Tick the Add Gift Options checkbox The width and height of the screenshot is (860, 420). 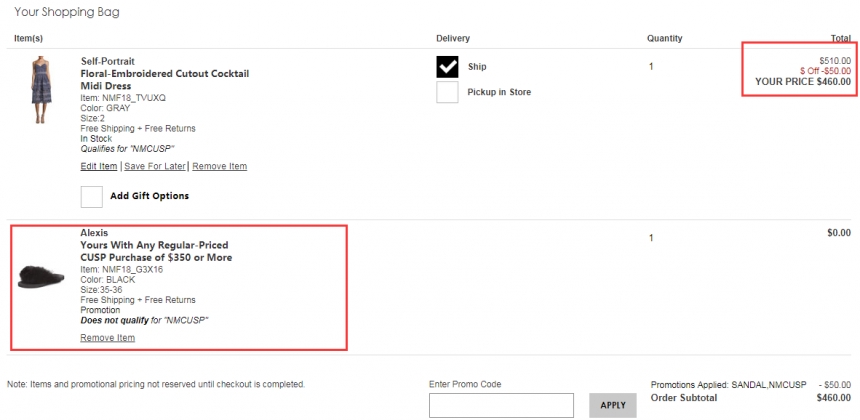click(x=92, y=196)
